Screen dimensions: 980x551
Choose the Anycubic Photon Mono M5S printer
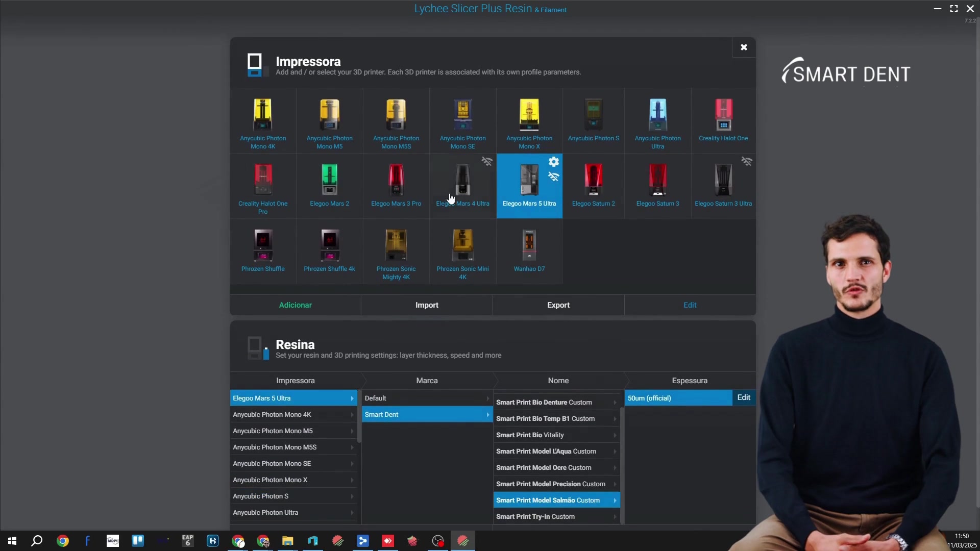pos(396,121)
